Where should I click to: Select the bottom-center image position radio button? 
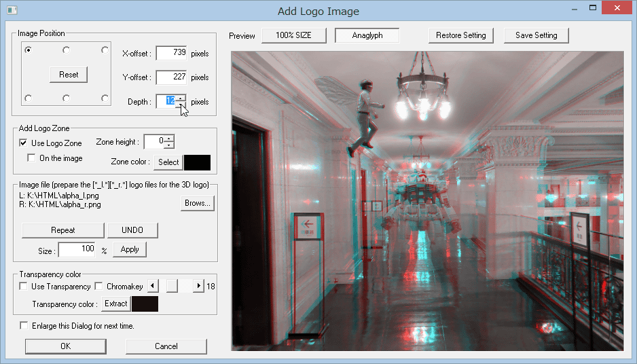pos(67,98)
